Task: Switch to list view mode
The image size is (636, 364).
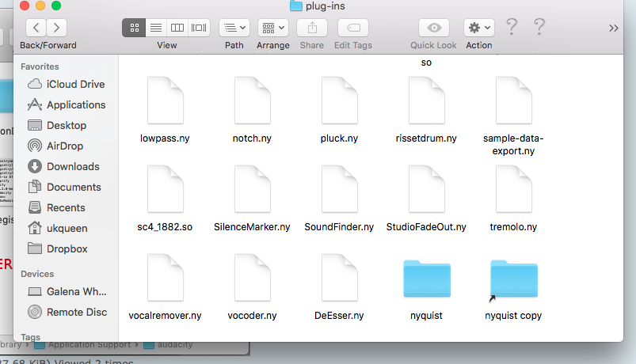Action: point(155,28)
